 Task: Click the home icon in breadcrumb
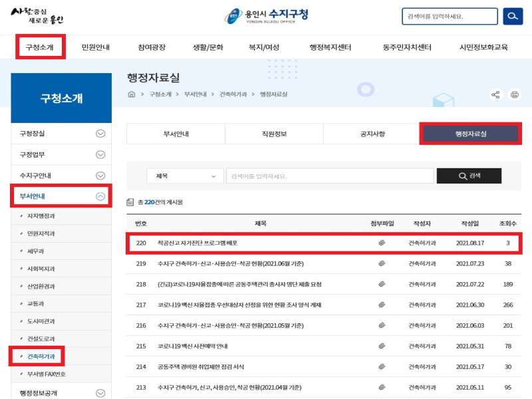pos(131,94)
